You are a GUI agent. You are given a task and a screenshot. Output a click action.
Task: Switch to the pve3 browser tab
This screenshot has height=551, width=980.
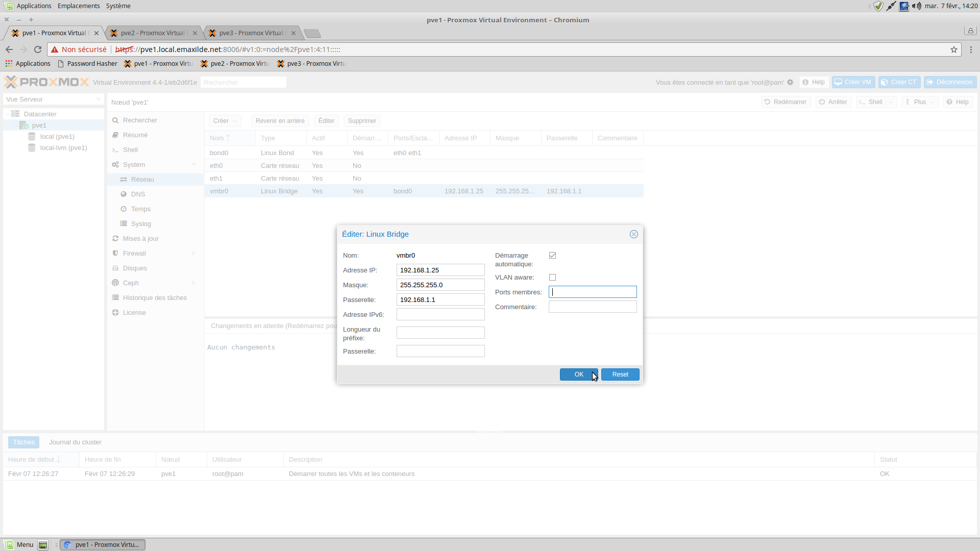pos(251,33)
